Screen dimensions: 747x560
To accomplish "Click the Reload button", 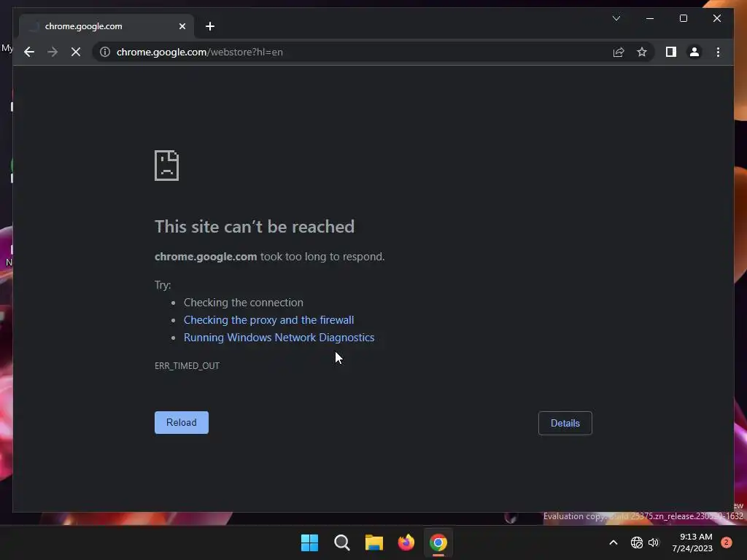I will point(182,422).
